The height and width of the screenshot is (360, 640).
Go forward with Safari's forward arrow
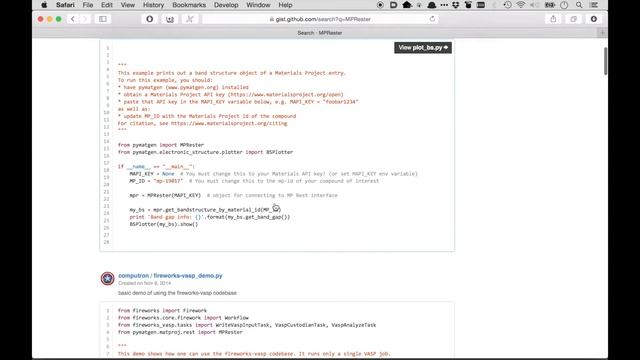pyautogui.click(x=84, y=19)
